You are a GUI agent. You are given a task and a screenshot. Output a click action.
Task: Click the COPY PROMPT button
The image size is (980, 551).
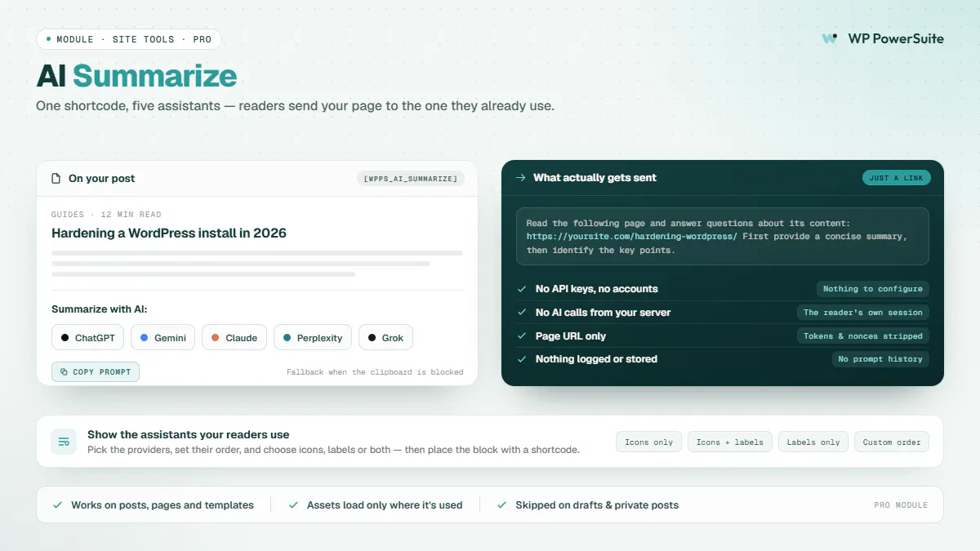96,371
